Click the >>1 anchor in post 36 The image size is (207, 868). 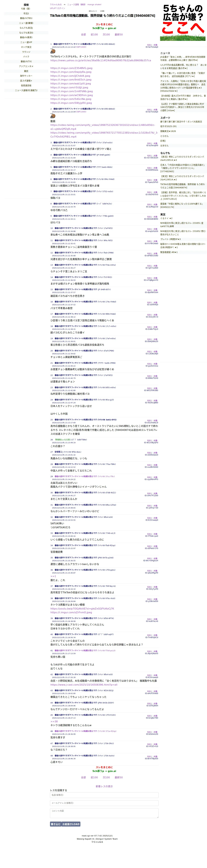pyautogui.click(x=53, y=576)
